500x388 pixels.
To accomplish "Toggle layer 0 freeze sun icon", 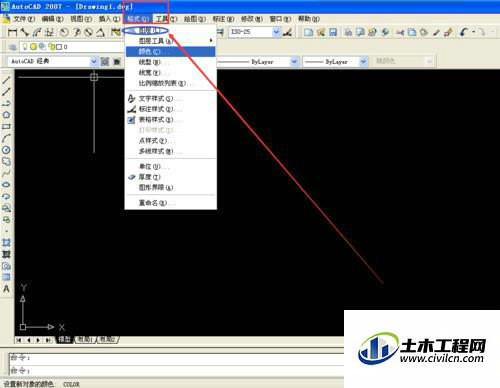I will [33, 47].
